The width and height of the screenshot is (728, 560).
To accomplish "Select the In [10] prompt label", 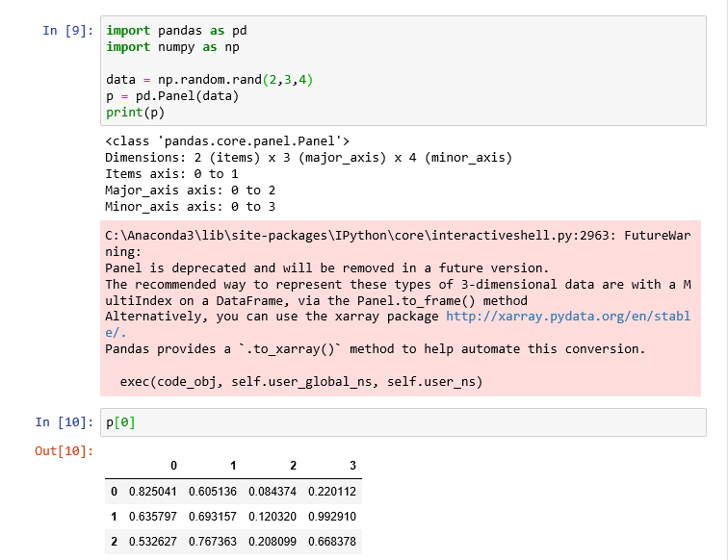I will pyautogui.click(x=65, y=422).
